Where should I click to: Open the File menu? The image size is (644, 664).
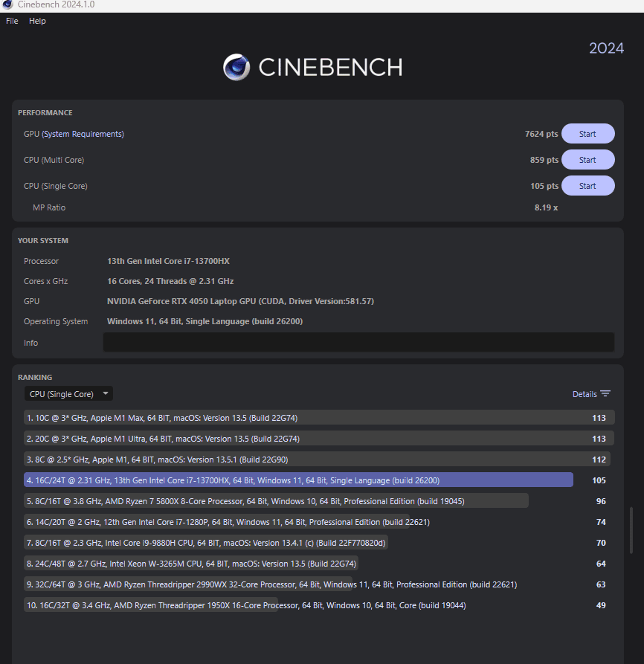(x=12, y=21)
